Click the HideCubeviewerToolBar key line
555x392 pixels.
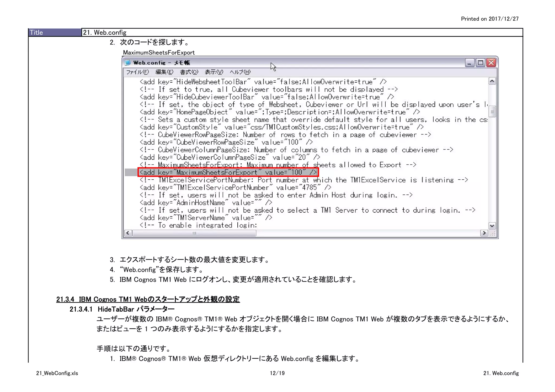coord(267,97)
